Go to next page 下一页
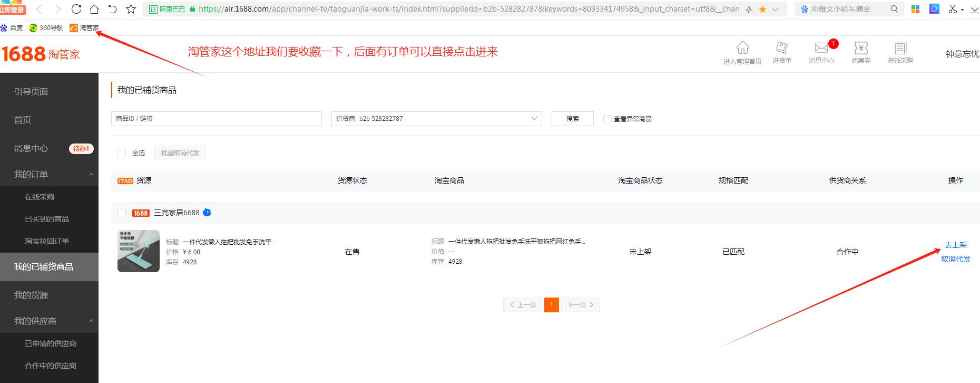 point(581,305)
